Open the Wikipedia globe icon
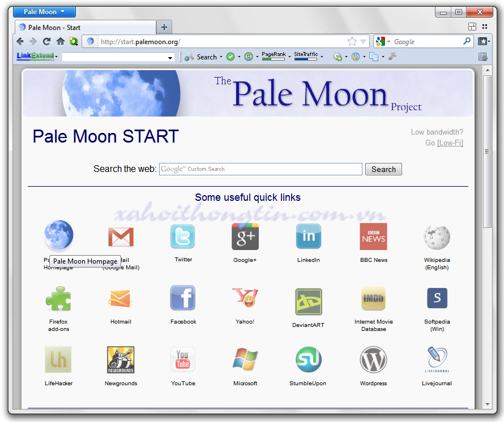Screen dimensions: 504x422 [437, 238]
